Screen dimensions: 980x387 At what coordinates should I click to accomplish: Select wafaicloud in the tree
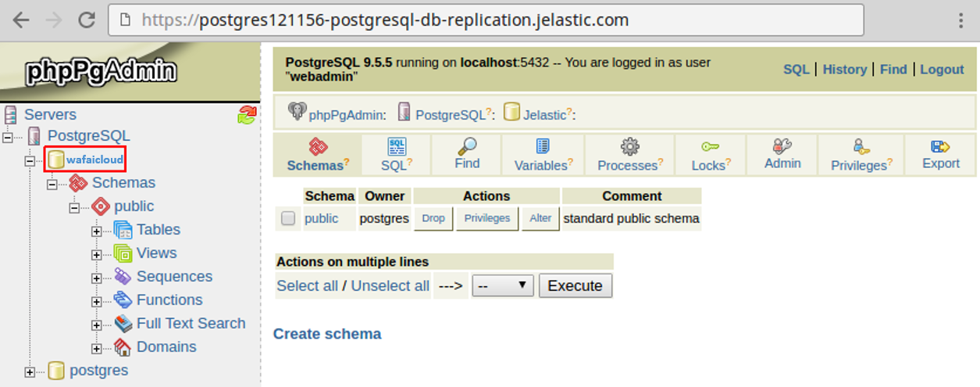(x=94, y=159)
